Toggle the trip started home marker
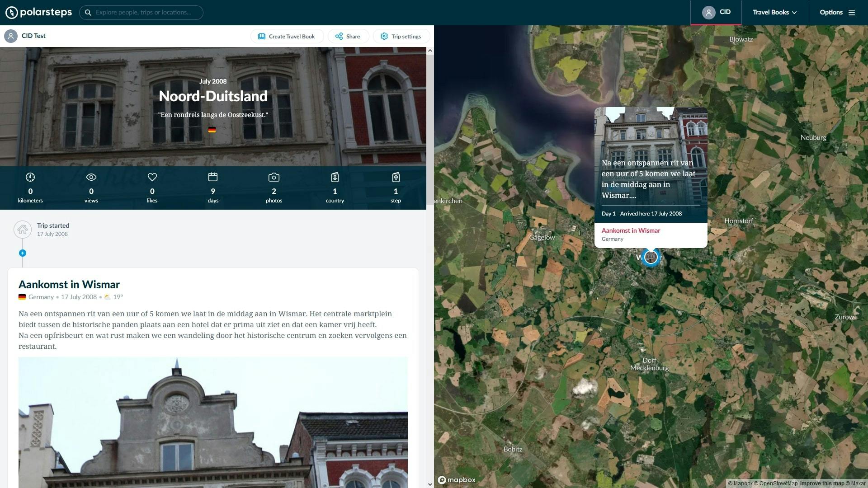 click(x=23, y=230)
